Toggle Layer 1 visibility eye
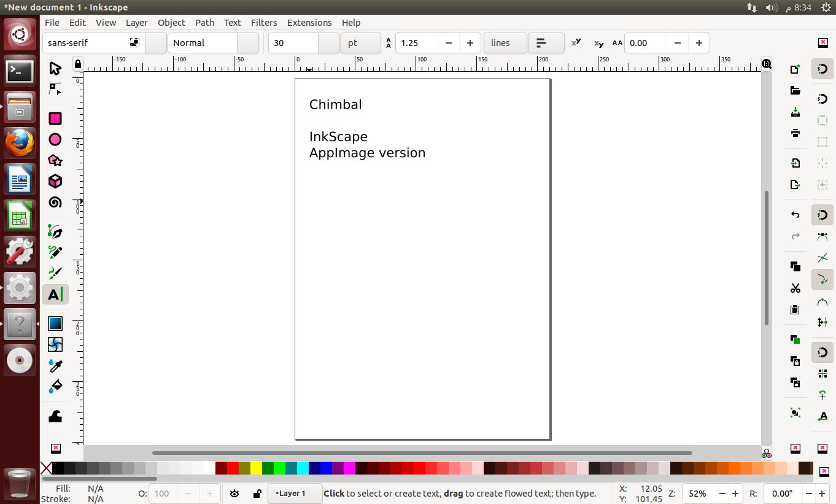836x504 pixels. [x=234, y=494]
